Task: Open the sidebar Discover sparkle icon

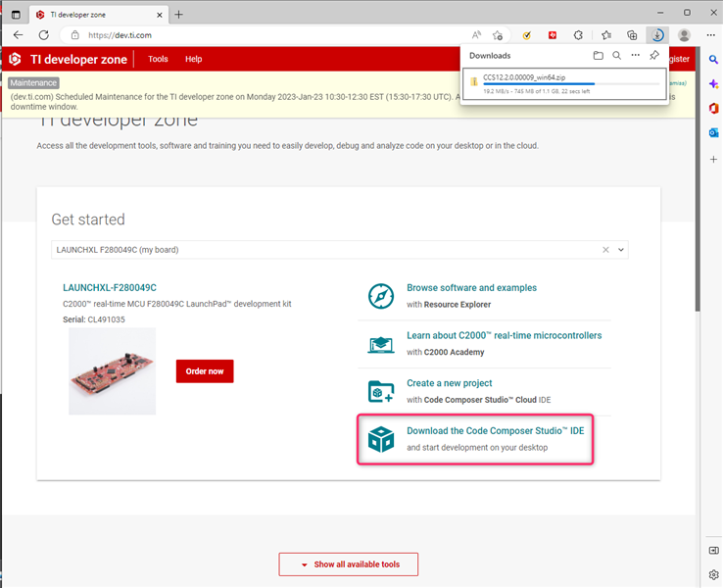Action: tap(713, 84)
